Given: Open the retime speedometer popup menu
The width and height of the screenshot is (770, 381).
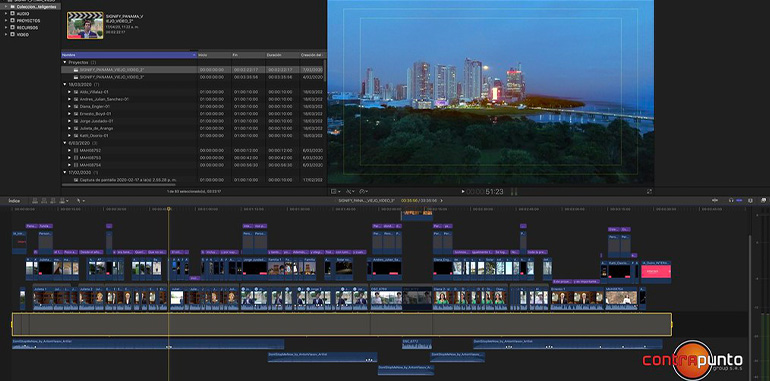Looking at the screenshot, I should (x=364, y=191).
